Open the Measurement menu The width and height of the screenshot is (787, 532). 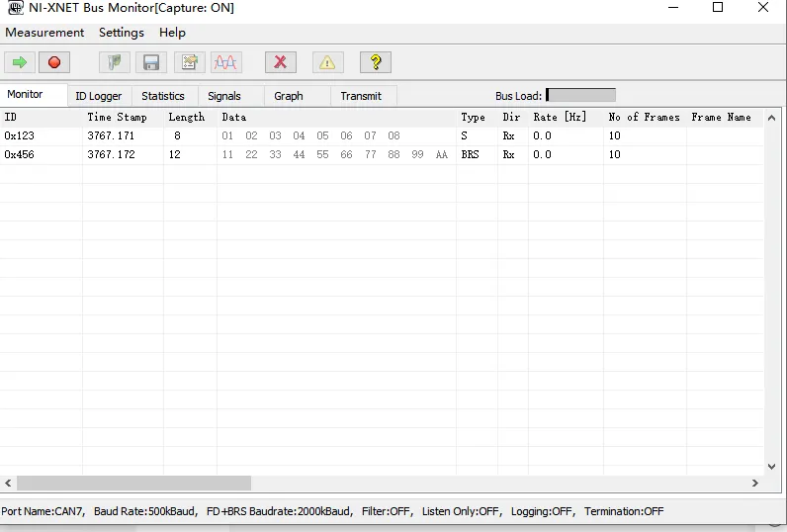[44, 33]
